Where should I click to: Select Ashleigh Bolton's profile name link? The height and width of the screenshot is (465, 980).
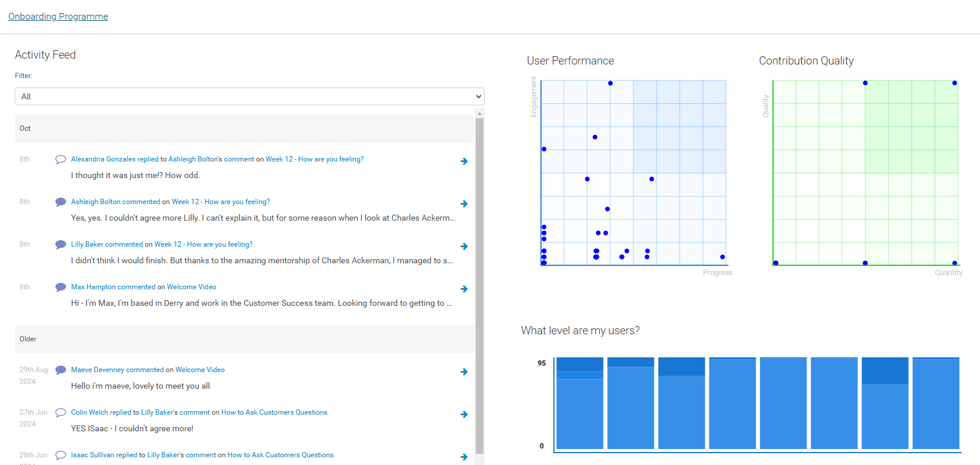click(x=192, y=159)
